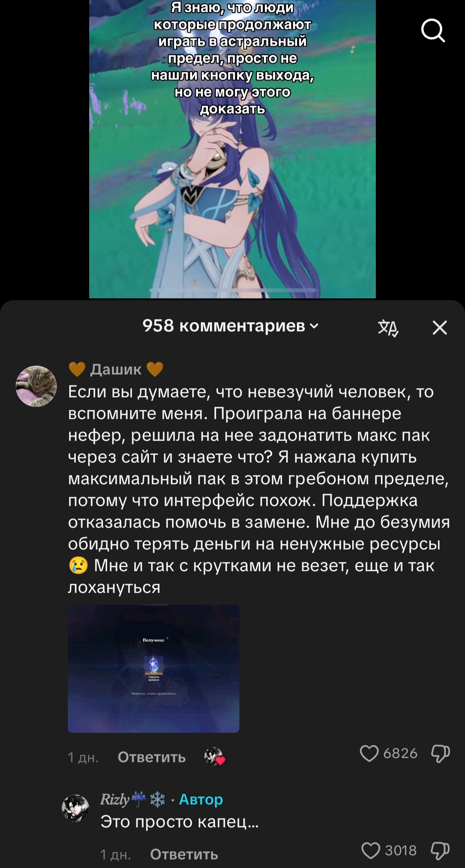Image resolution: width=465 pixels, height=868 pixels.
Task: Tap the Автор badge label
Action: pos(201,799)
